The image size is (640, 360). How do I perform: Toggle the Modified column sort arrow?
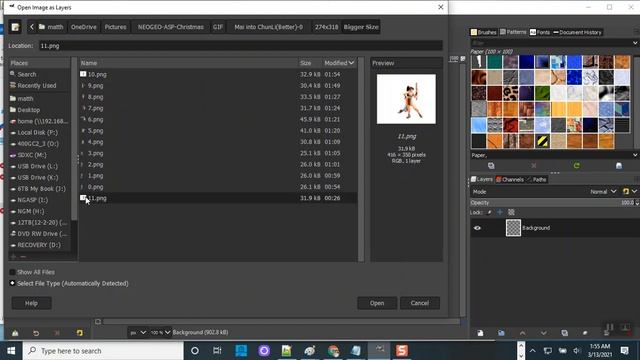351,63
